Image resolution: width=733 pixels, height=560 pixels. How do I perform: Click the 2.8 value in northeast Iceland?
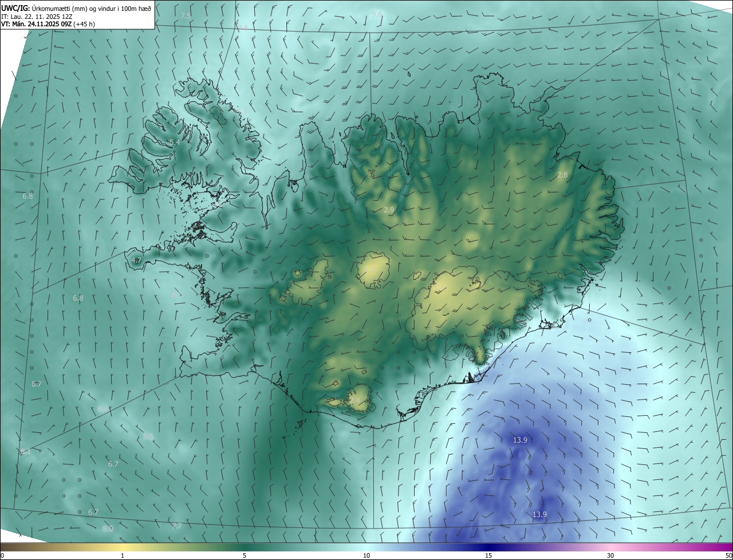tap(562, 175)
